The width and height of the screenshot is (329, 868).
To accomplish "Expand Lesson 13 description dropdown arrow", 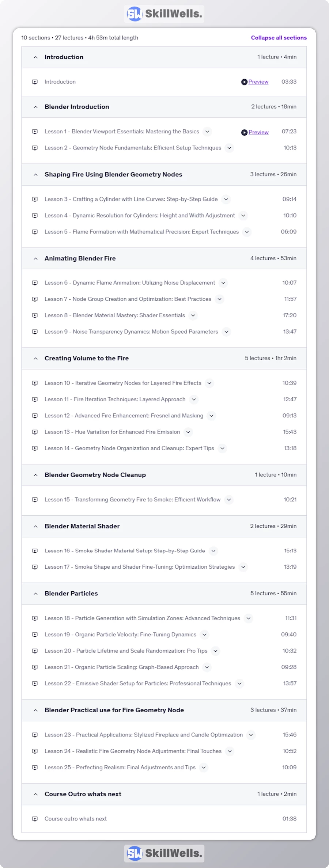I will tap(188, 432).
